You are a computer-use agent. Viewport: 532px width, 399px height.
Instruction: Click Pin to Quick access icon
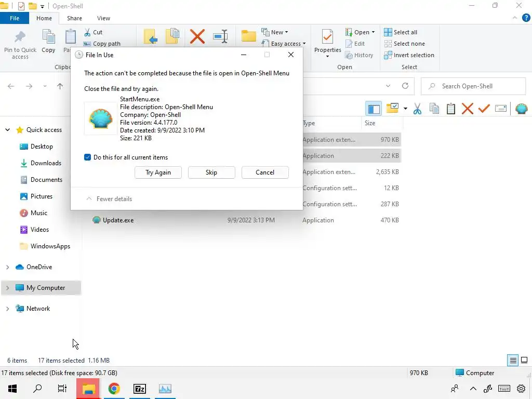pyautogui.click(x=20, y=37)
